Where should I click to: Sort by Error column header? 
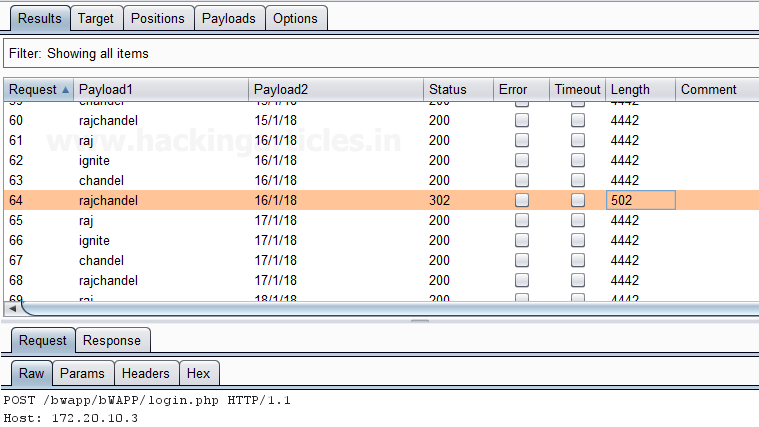coord(521,90)
